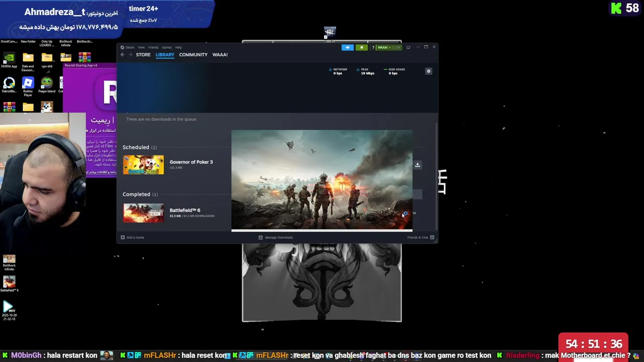The image size is (644, 362).
Task: Switch to the STORE tab
Action: (x=143, y=55)
